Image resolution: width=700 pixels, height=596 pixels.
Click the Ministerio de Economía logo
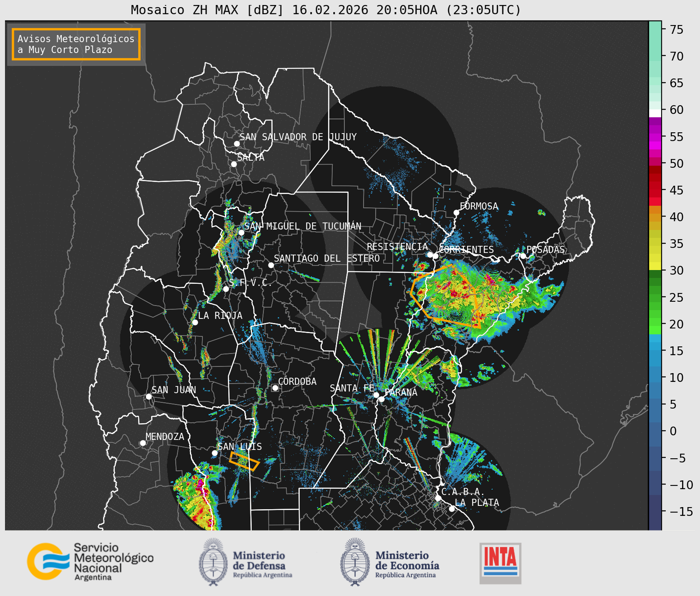[x=389, y=562]
